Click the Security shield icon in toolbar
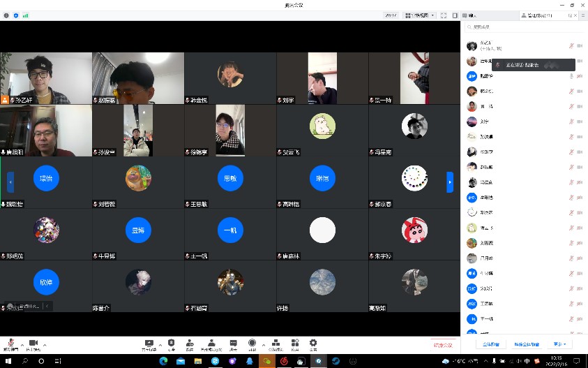Viewport: 588px width, 368px height. point(171,344)
